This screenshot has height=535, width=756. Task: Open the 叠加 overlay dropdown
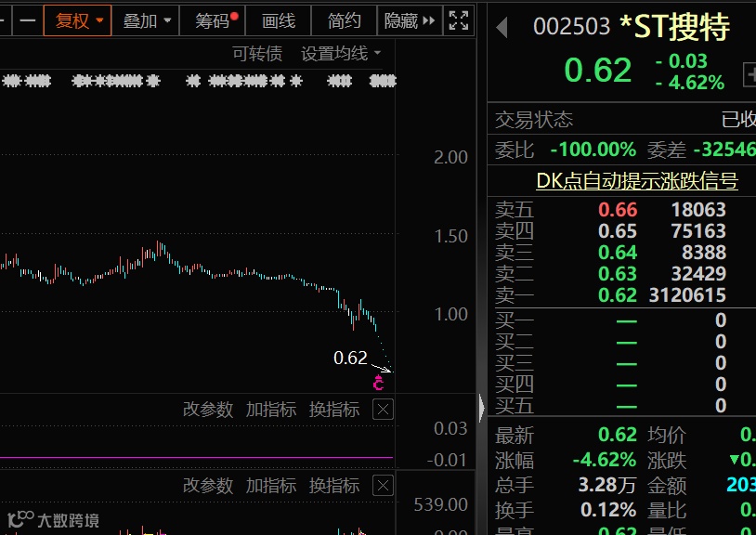click(x=146, y=20)
